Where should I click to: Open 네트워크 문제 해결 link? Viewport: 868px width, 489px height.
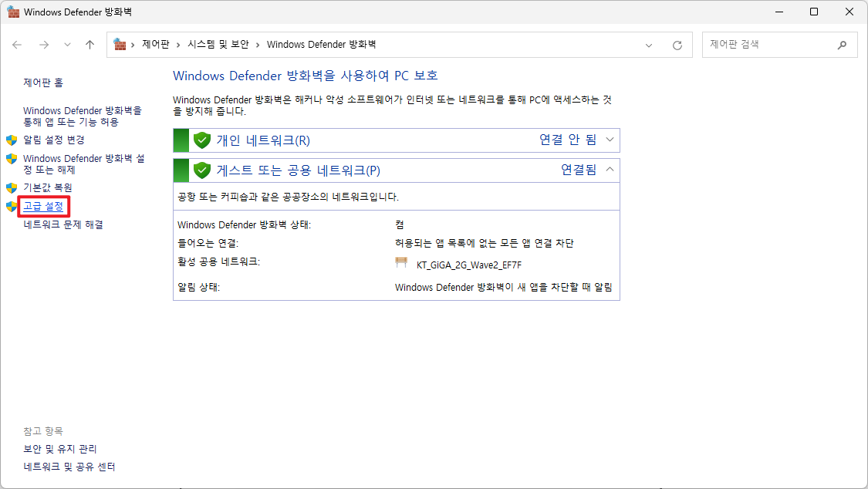(63, 224)
